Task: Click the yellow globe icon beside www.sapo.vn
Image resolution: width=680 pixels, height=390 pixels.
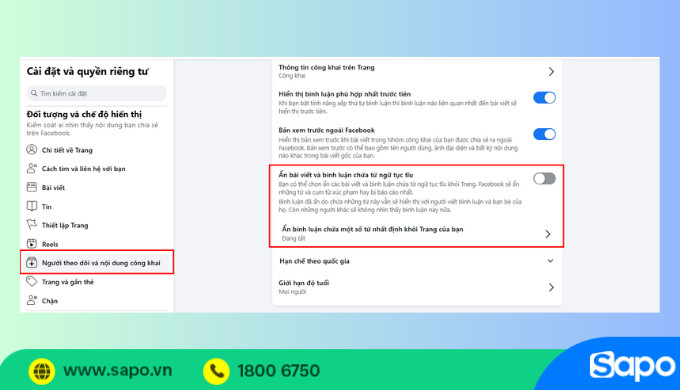Action: point(42,371)
